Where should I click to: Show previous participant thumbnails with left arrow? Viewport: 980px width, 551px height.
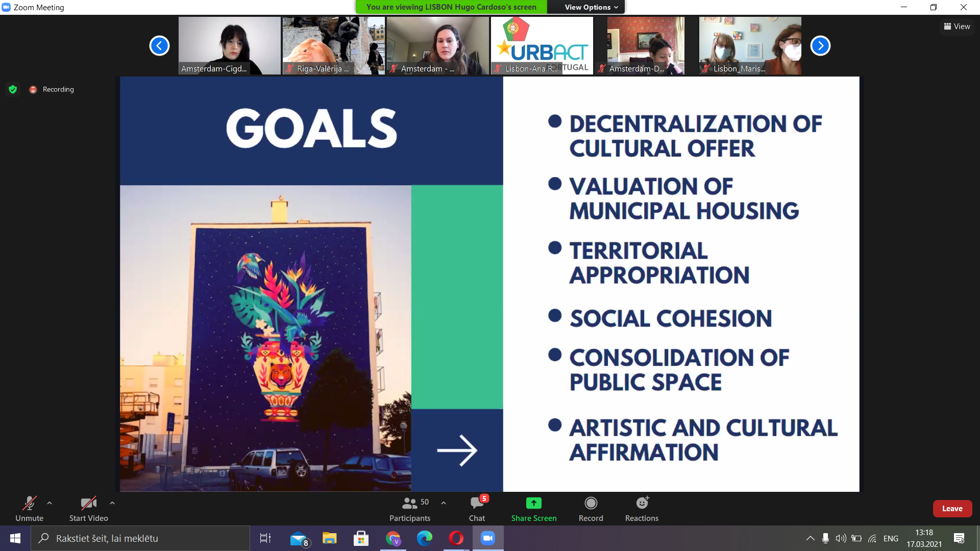pyautogui.click(x=159, y=45)
